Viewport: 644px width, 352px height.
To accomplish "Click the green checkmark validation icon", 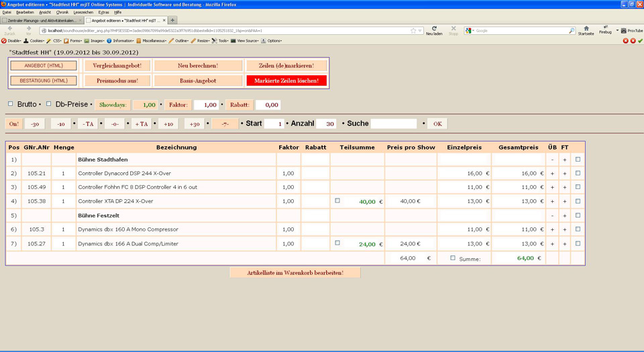I will tap(640, 41).
